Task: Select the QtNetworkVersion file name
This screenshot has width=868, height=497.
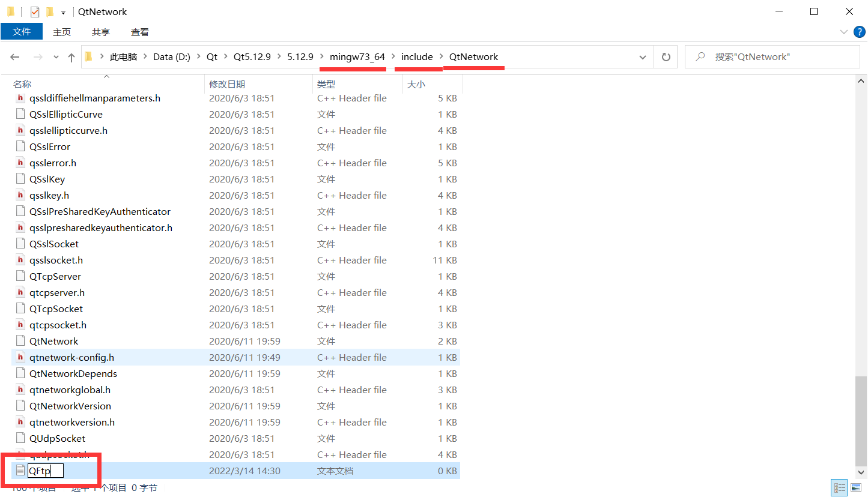Action: click(70, 406)
